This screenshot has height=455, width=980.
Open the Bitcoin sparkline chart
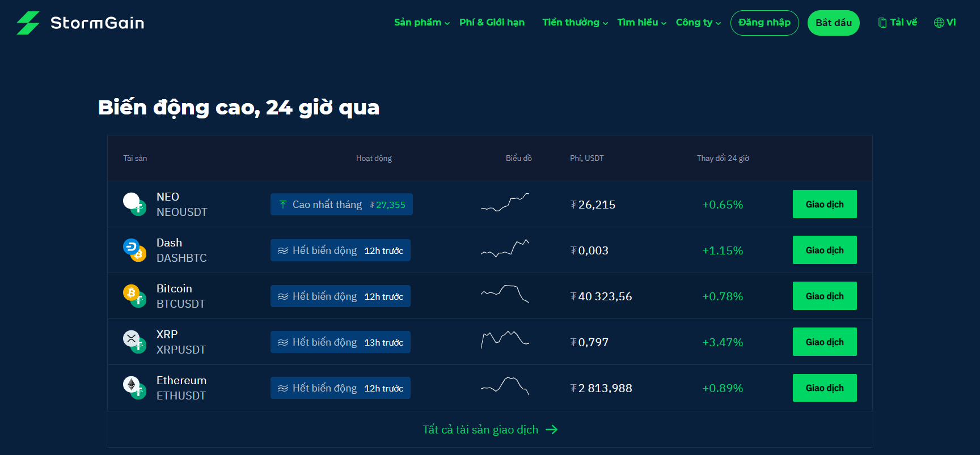click(505, 294)
